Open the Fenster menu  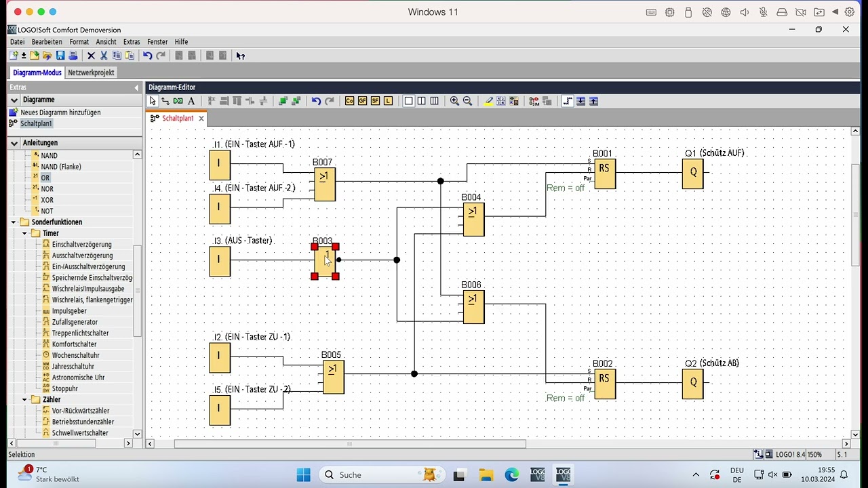157,42
